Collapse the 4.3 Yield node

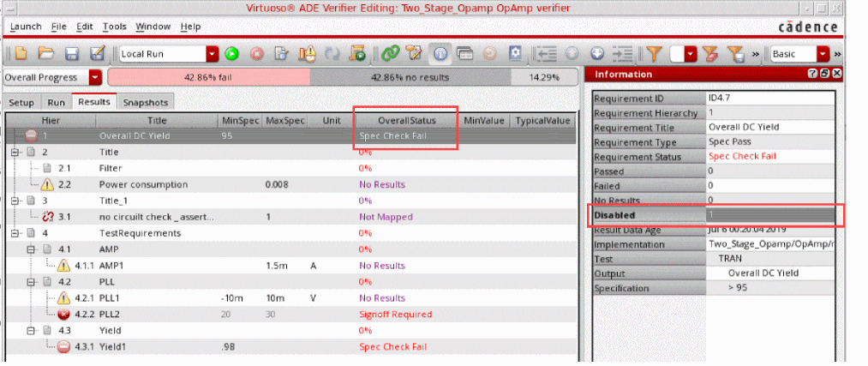[x=32, y=331]
